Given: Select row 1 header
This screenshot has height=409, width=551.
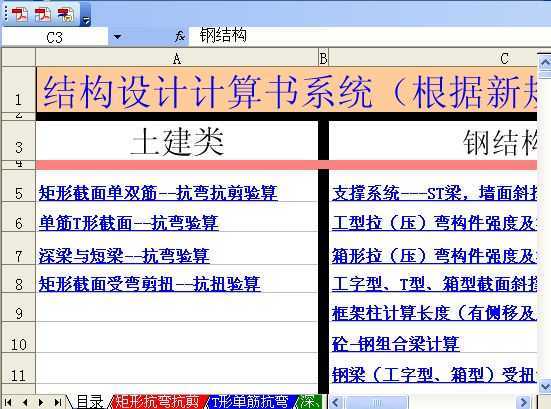Looking at the screenshot, I should coord(19,90).
